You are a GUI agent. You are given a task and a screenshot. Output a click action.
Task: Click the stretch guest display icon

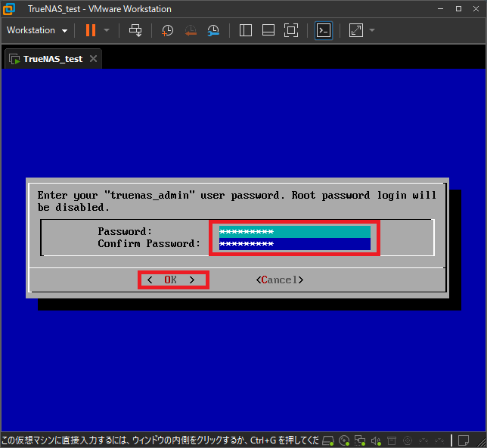[x=356, y=30]
